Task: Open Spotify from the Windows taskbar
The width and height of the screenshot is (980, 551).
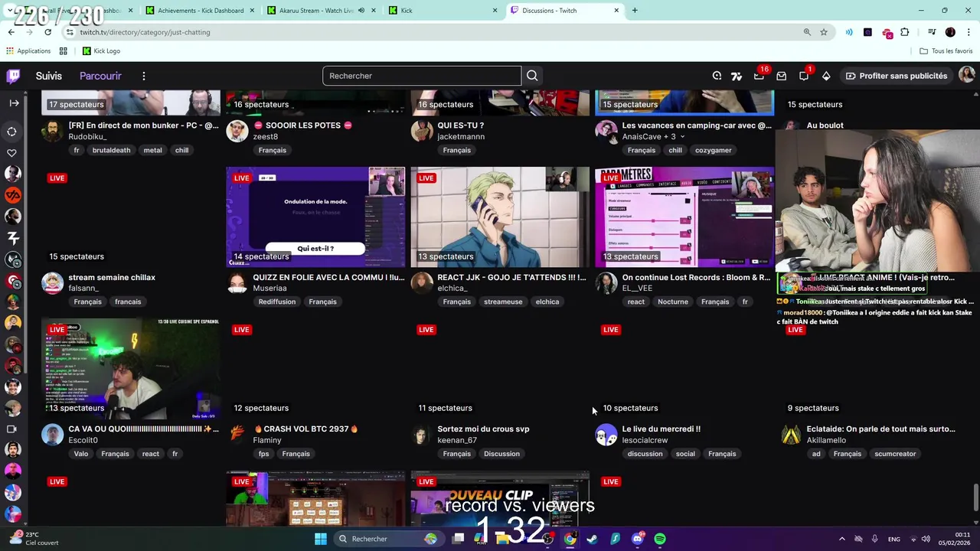Action: (660, 539)
